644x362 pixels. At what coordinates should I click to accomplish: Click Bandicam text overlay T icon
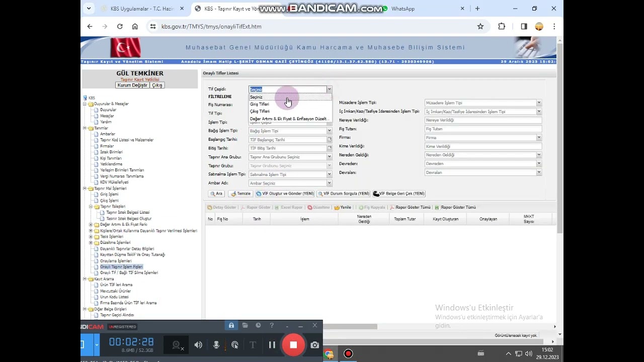pyautogui.click(x=253, y=345)
